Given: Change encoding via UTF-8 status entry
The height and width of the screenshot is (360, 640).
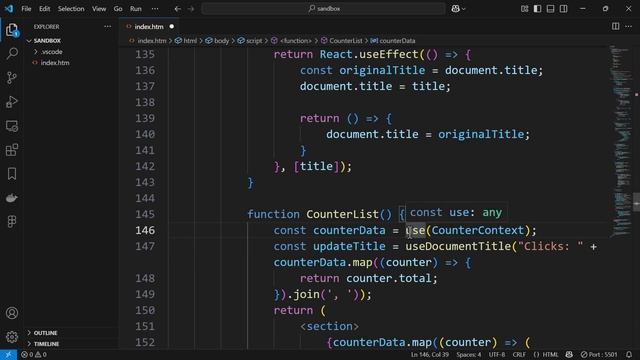Looking at the screenshot, I should click(x=497, y=355).
